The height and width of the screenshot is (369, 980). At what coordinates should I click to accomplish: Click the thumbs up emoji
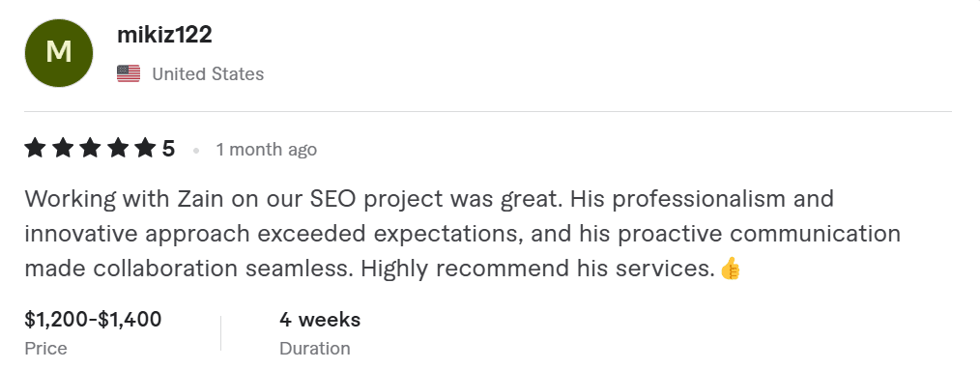730,270
